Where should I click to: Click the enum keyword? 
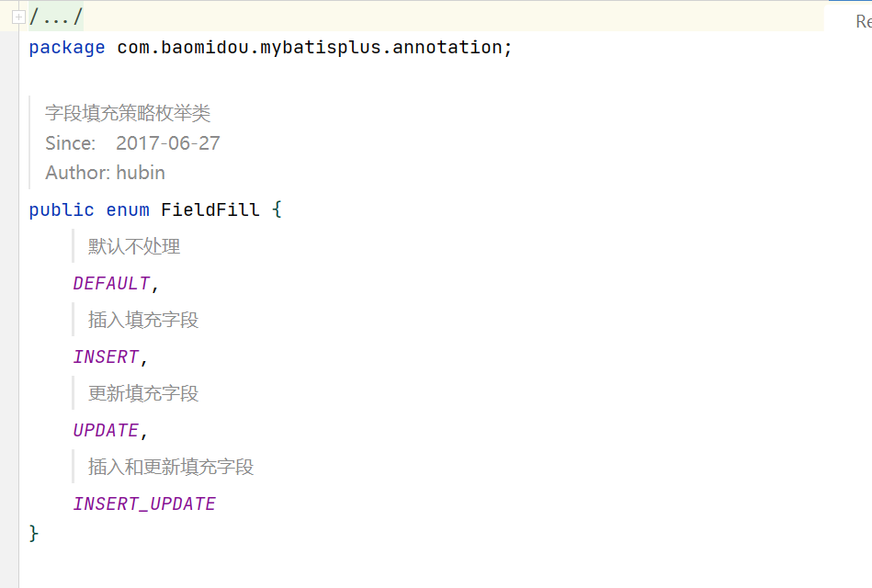(128, 210)
